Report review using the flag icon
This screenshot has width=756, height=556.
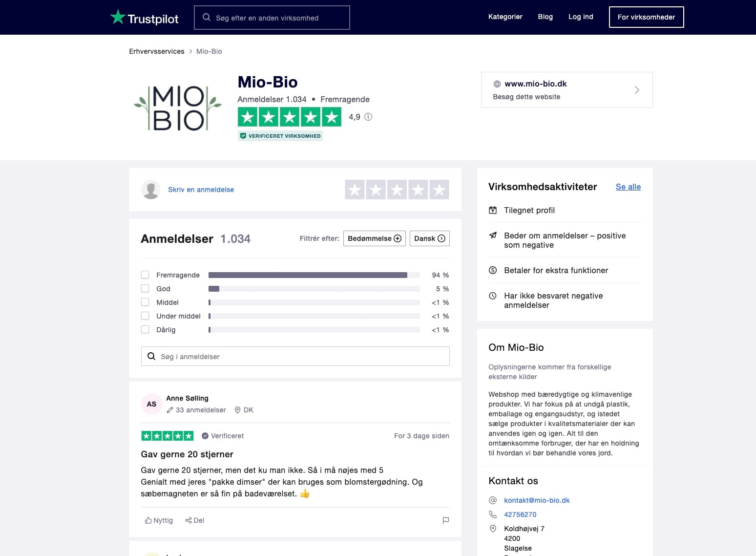[445, 520]
